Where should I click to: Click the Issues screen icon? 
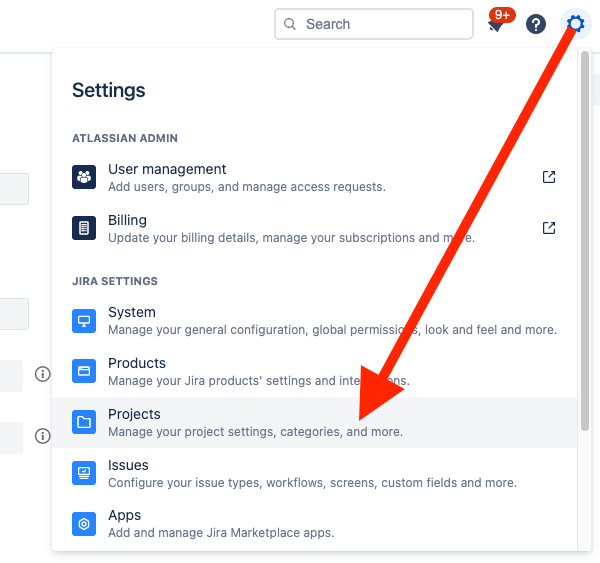coord(84,473)
